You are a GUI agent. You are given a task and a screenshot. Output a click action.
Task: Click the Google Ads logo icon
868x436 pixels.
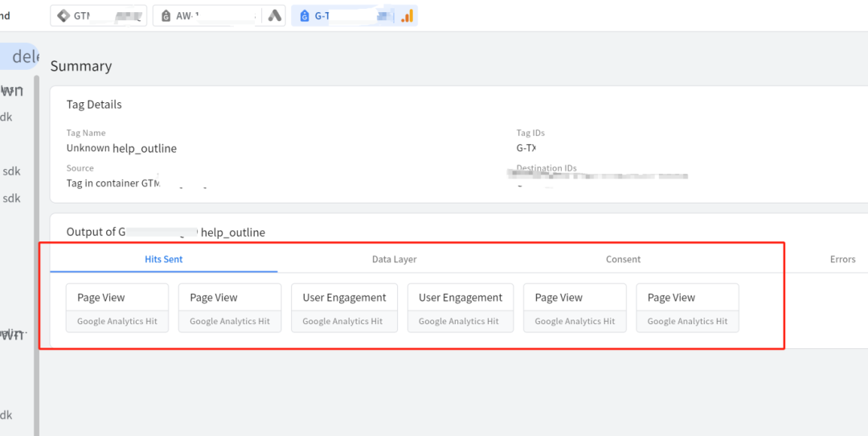(x=275, y=16)
